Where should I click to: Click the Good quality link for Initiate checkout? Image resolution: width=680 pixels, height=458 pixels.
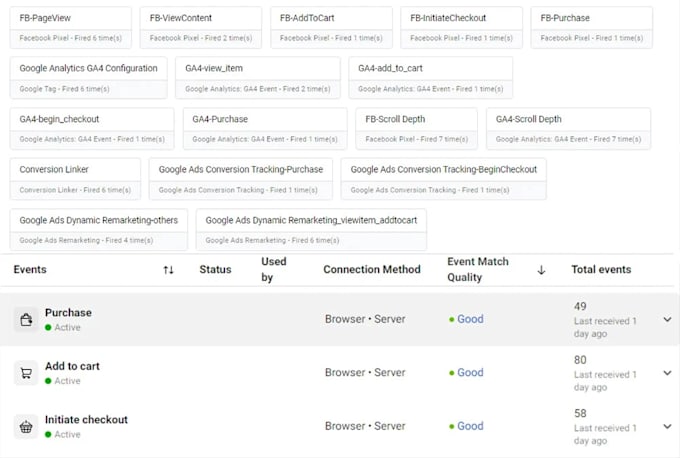(470, 426)
